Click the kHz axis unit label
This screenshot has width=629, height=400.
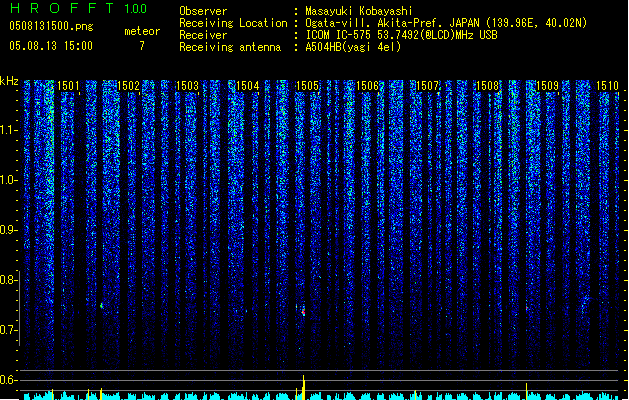coord(9,81)
